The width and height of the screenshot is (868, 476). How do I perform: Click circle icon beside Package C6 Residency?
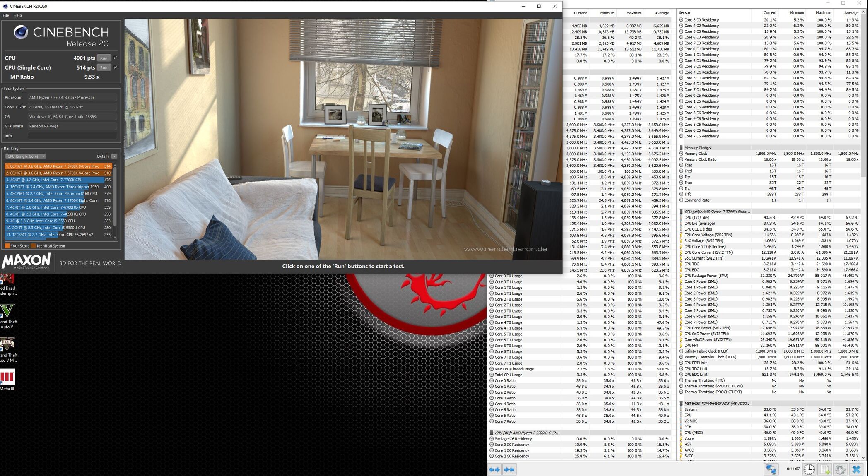point(492,439)
